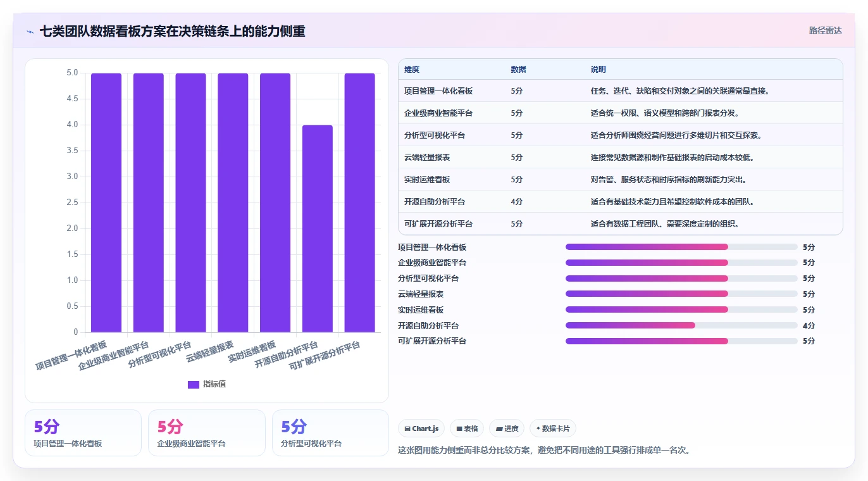Click the 实时运维看板 progress bar

[681, 309]
